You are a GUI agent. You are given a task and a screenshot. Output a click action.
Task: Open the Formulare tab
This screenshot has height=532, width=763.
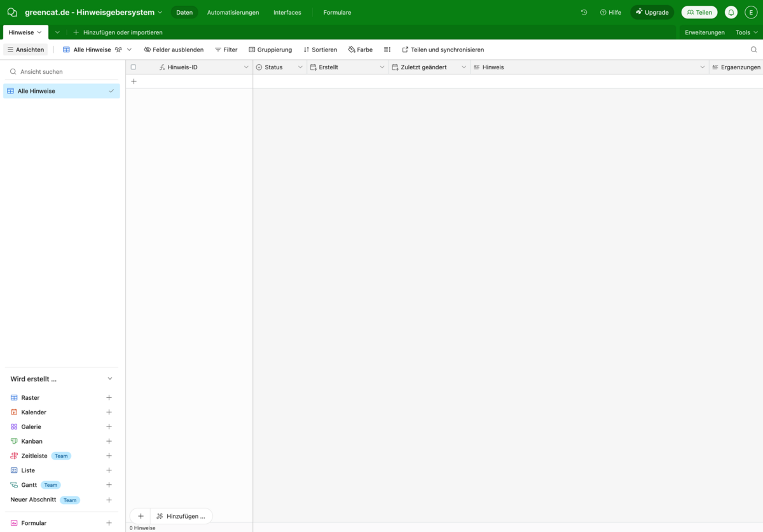pos(337,12)
